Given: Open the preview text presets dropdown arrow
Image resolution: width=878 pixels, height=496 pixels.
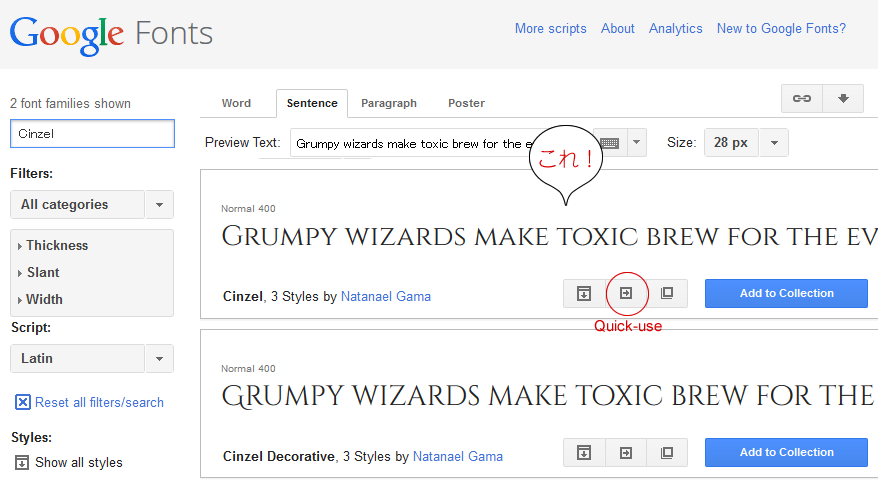Looking at the screenshot, I should pos(637,143).
